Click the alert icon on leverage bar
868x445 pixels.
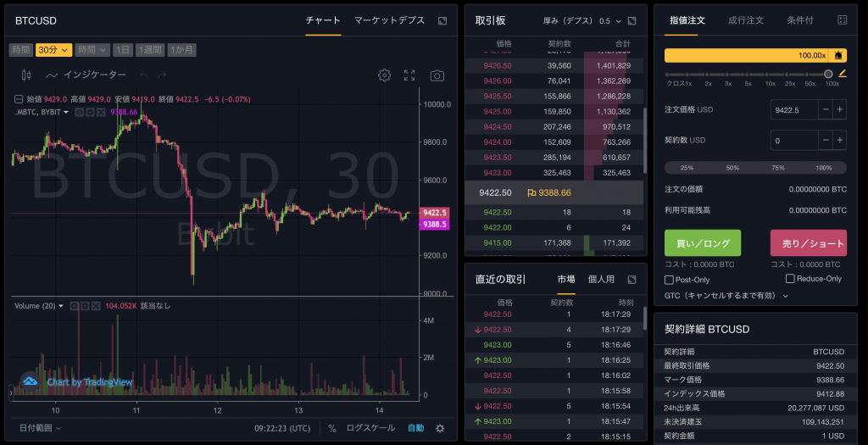click(x=838, y=55)
